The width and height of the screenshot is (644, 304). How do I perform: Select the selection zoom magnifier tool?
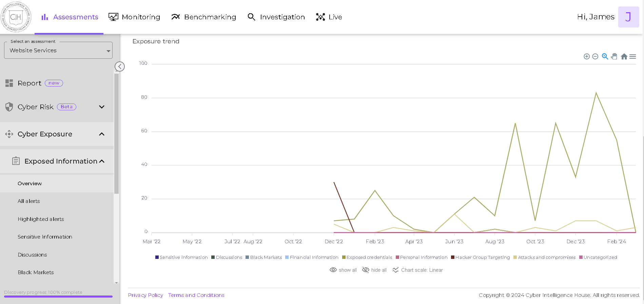pos(605,56)
